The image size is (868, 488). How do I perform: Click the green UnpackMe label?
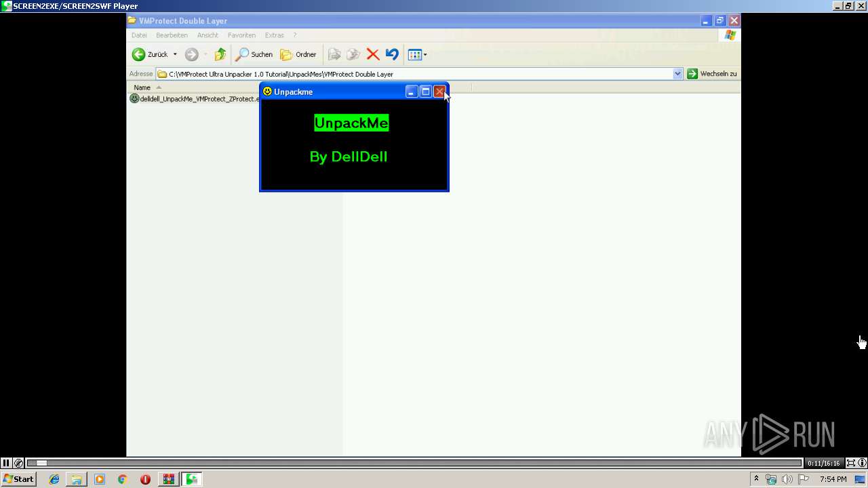351,123
